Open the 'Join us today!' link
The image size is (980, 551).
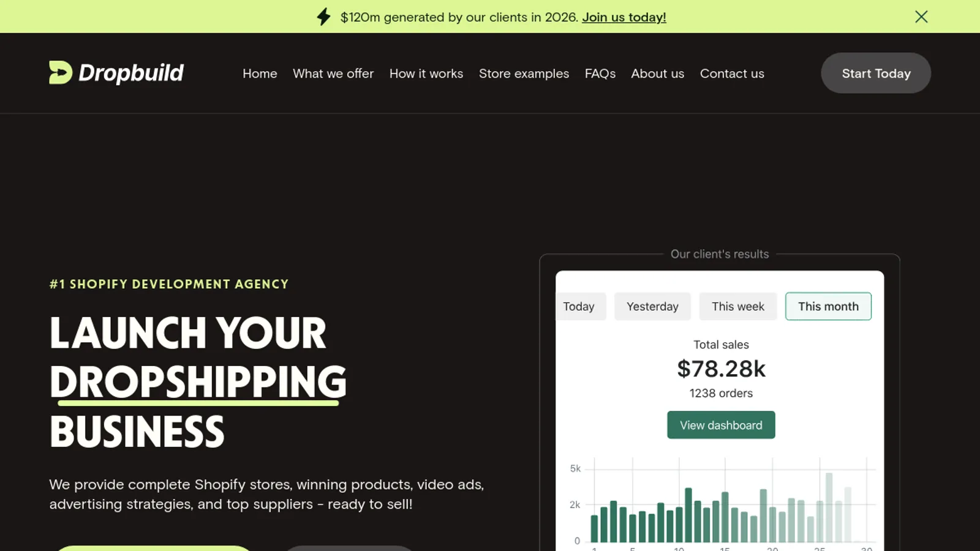624,17
